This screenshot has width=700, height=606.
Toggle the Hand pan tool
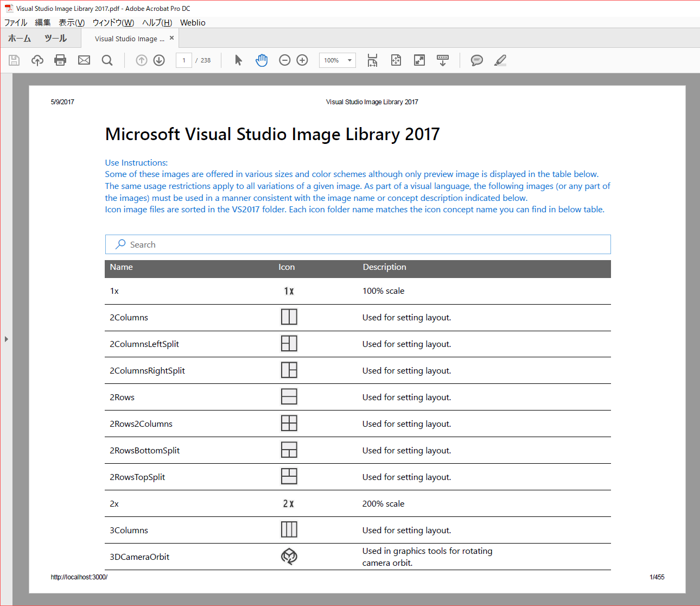(262, 60)
